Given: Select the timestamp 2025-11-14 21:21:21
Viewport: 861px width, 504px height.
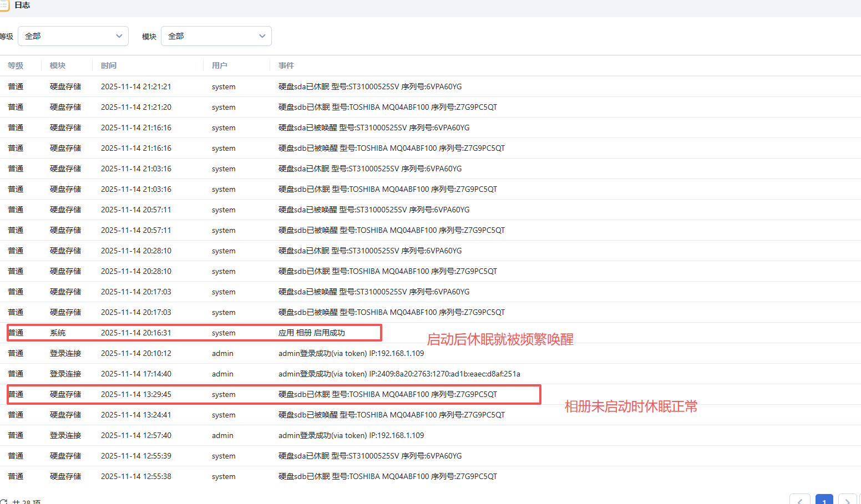Looking at the screenshot, I should tap(136, 86).
